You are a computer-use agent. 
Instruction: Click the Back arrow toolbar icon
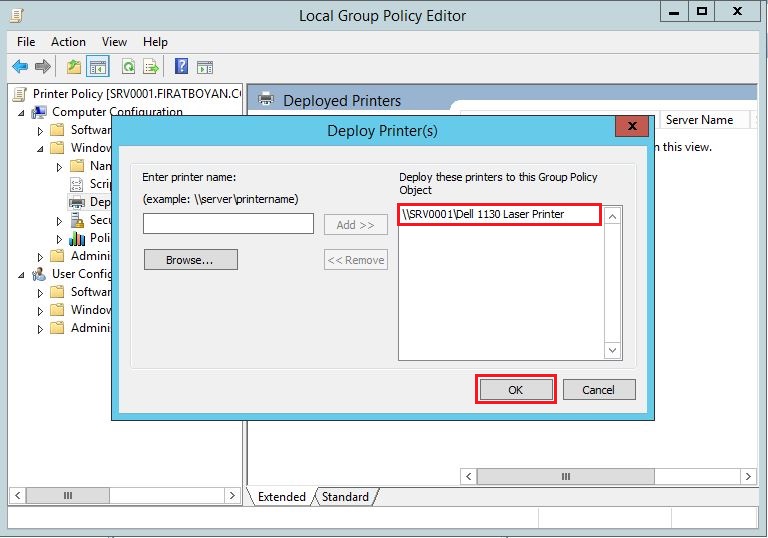click(x=20, y=67)
